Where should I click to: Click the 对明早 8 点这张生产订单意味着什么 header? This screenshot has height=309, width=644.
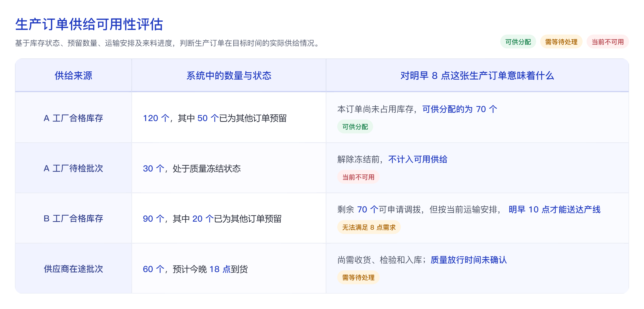477,75
